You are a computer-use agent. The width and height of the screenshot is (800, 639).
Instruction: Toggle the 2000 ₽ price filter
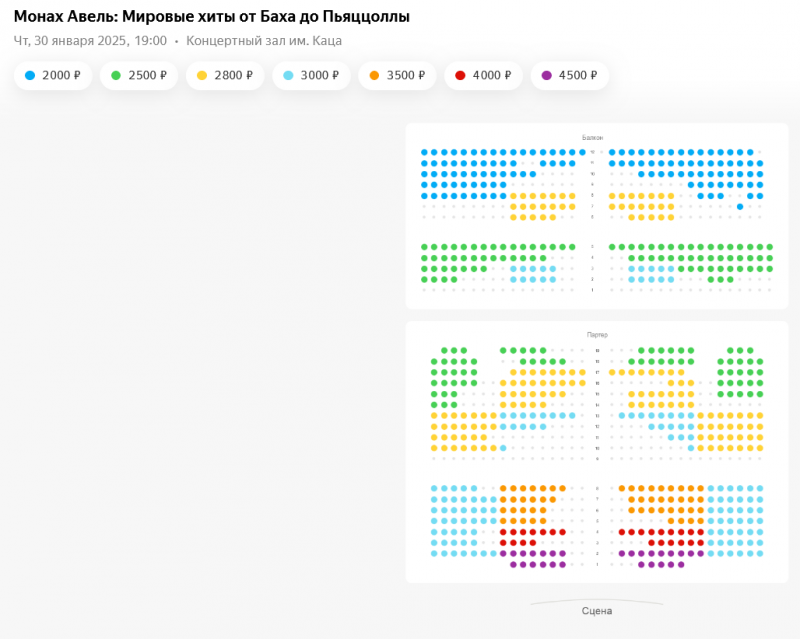pos(57,75)
